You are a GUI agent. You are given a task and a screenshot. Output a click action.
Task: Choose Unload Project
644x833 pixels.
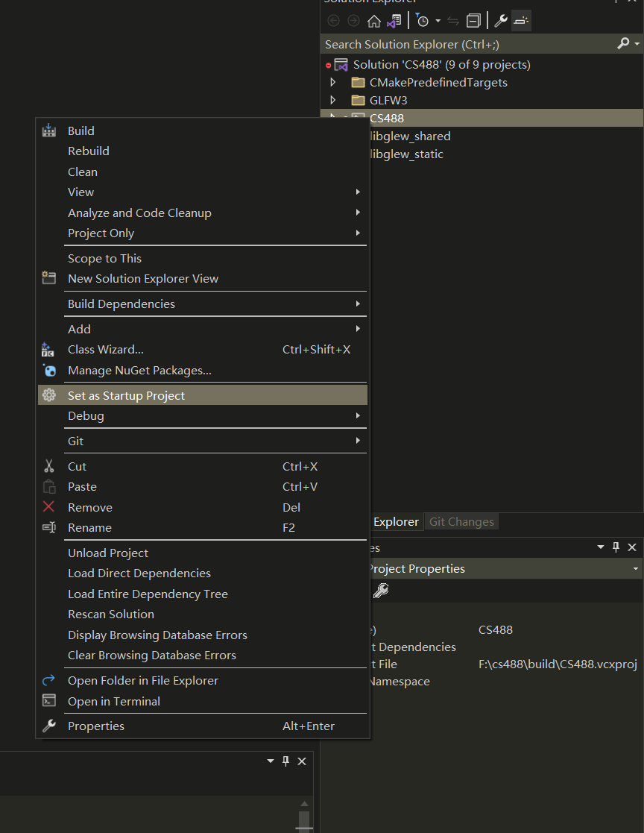203,553
